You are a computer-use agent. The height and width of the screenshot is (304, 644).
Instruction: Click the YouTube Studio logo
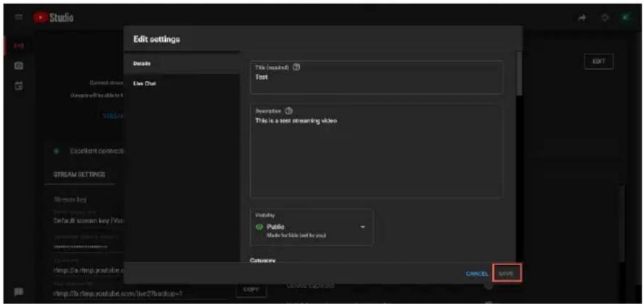click(x=54, y=18)
